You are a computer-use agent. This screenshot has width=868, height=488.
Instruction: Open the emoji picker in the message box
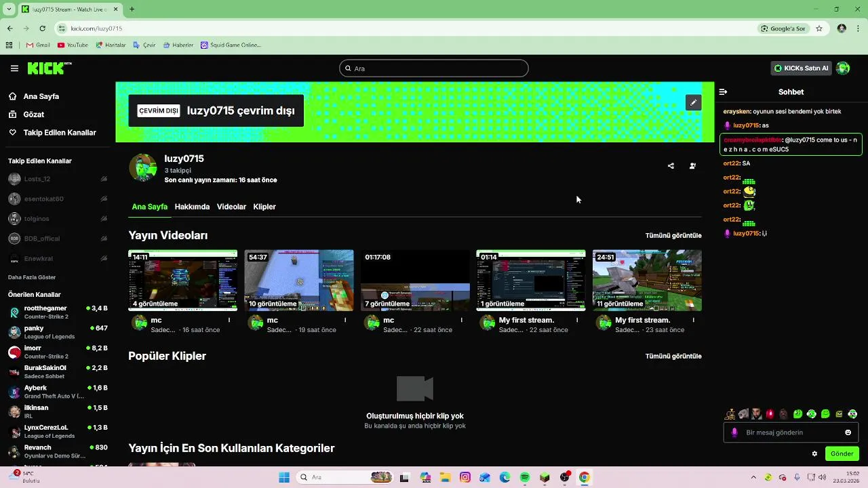click(848, 432)
